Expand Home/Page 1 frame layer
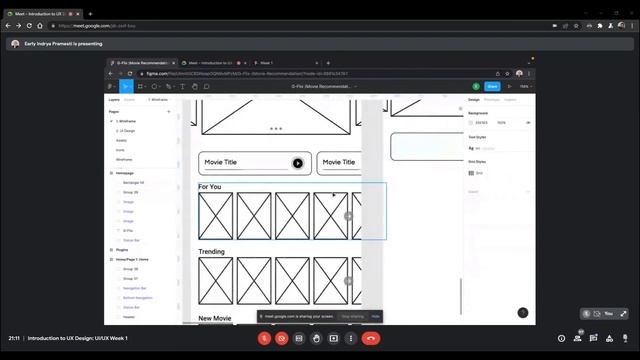This screenshot has height=360, width=640. pos(111,259)
